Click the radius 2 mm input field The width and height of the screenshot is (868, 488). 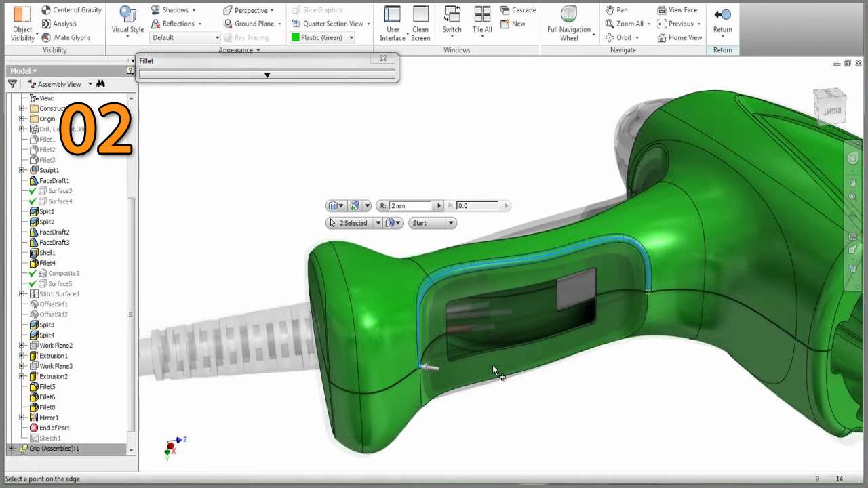pyautogui.click(x=410, y=206)
